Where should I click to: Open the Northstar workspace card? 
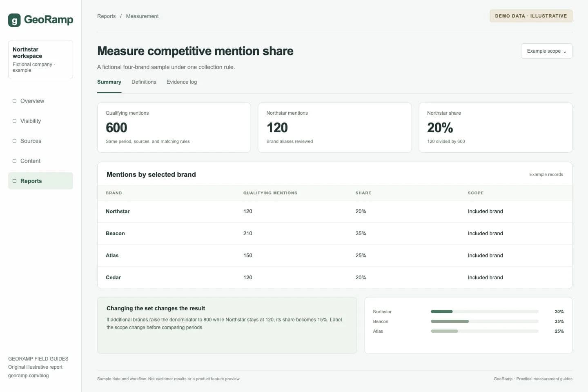click(40, 60)
